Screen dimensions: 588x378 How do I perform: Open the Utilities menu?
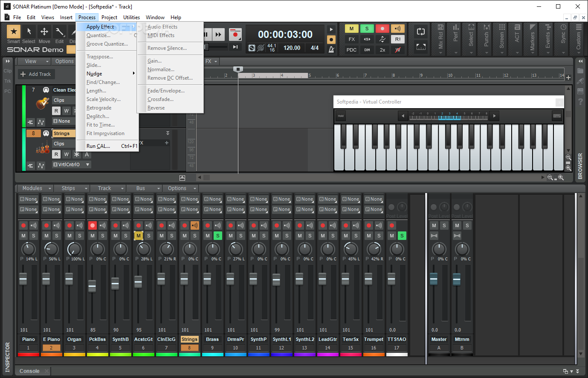[x=131, y=17]
